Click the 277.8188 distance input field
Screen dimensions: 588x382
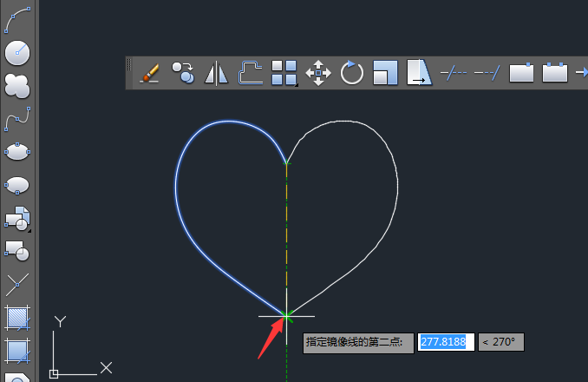(446, 342)
